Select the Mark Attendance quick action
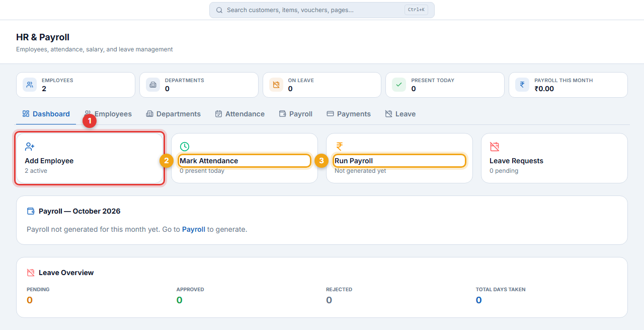 [245, 158]
